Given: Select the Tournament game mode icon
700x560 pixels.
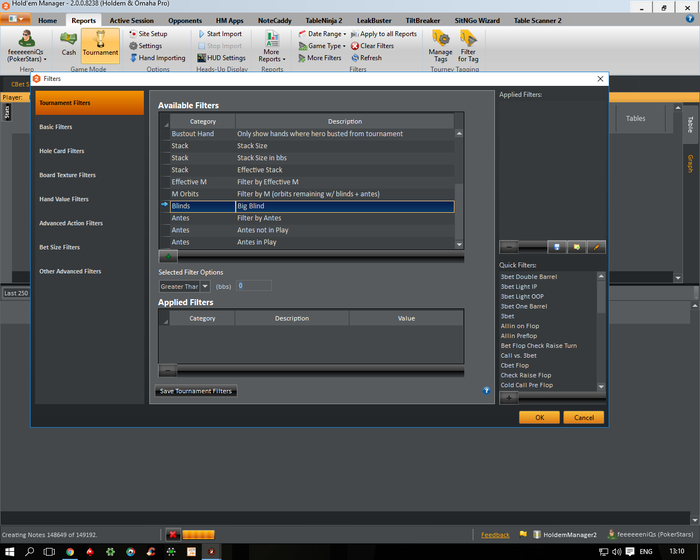Looking at the screenshot, I should [100, 45].
